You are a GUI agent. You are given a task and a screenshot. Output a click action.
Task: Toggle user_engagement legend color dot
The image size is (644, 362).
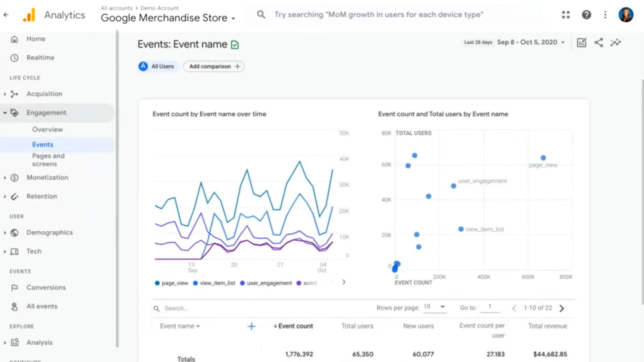click(x=243, y=283)
